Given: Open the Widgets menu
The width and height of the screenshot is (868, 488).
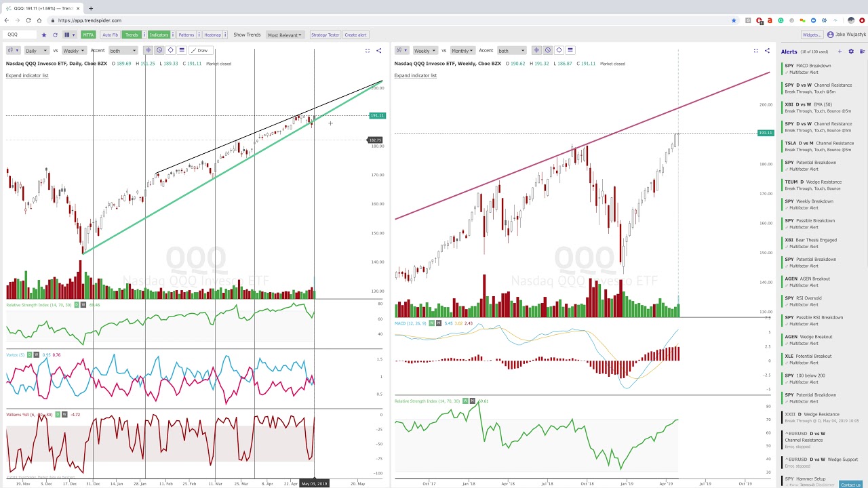Looking at the screenshot, I should point(811,35).
